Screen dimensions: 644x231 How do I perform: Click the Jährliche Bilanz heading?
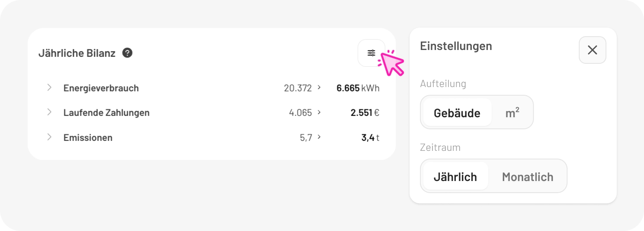pos(77,53)
